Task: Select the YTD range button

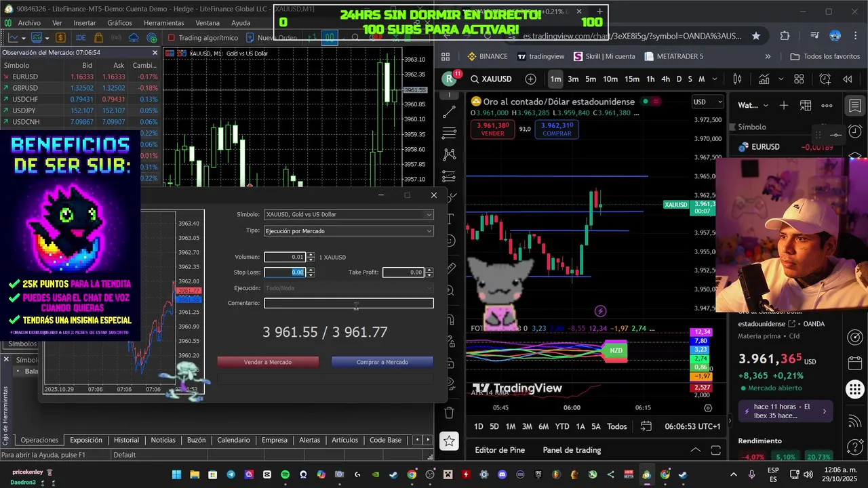Action: coord(561,426)
